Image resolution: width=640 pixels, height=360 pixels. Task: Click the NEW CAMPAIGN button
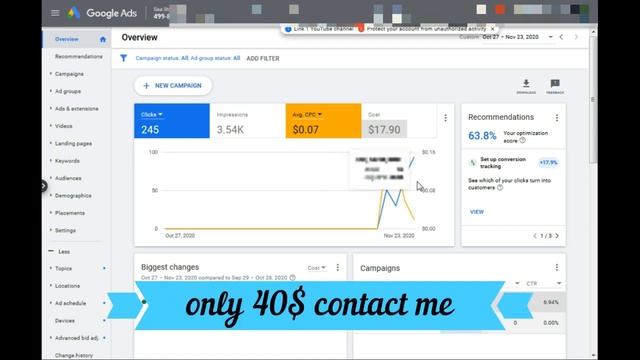173,86
